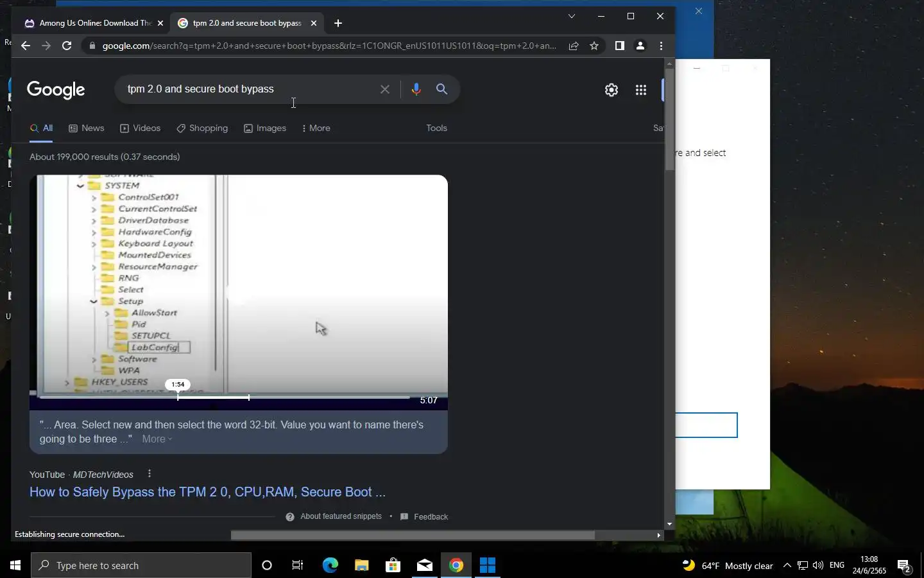Click the Google search text field
This screenshot has height=578, width=924.
250,89
